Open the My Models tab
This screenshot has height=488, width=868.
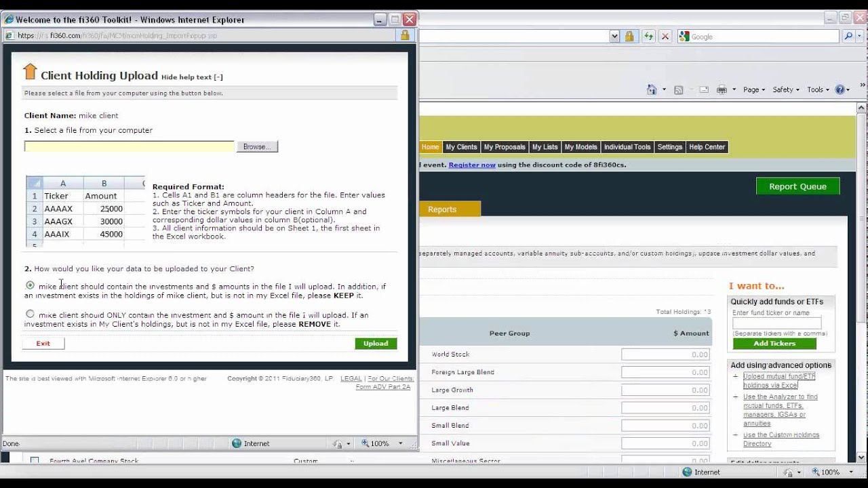[580, 147]
